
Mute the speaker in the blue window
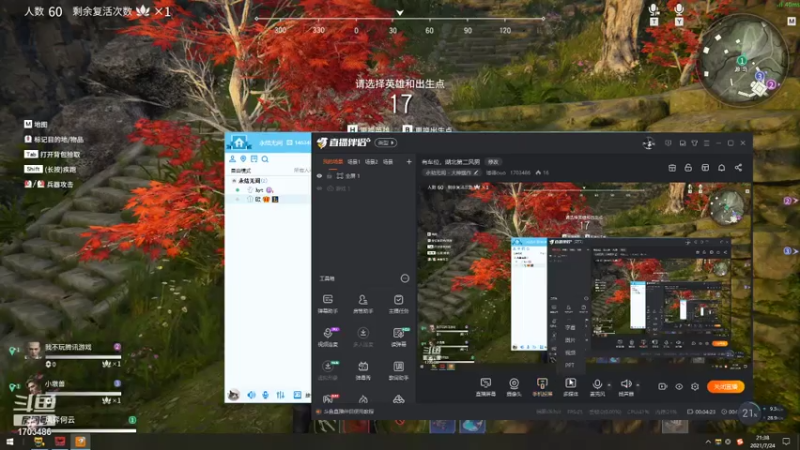coord(251,395)
